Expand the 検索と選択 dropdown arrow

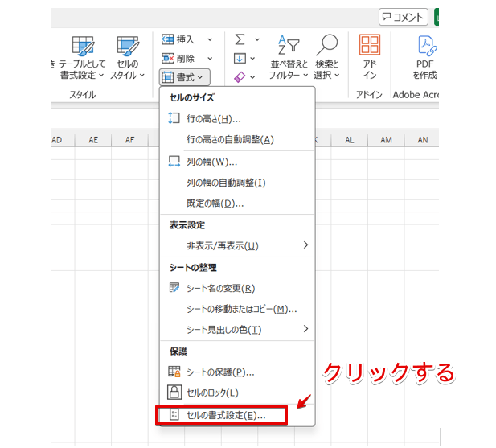click(337, 76)
